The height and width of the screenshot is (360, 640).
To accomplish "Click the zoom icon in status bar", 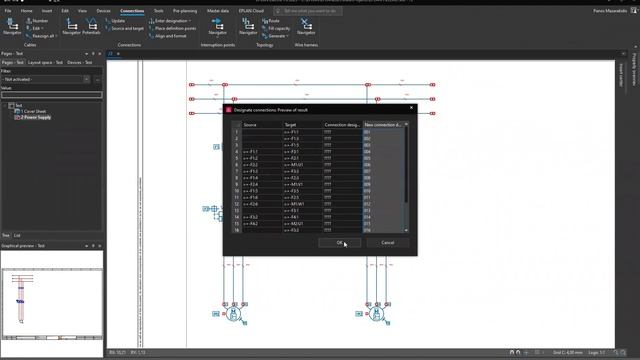I will 616,352.
